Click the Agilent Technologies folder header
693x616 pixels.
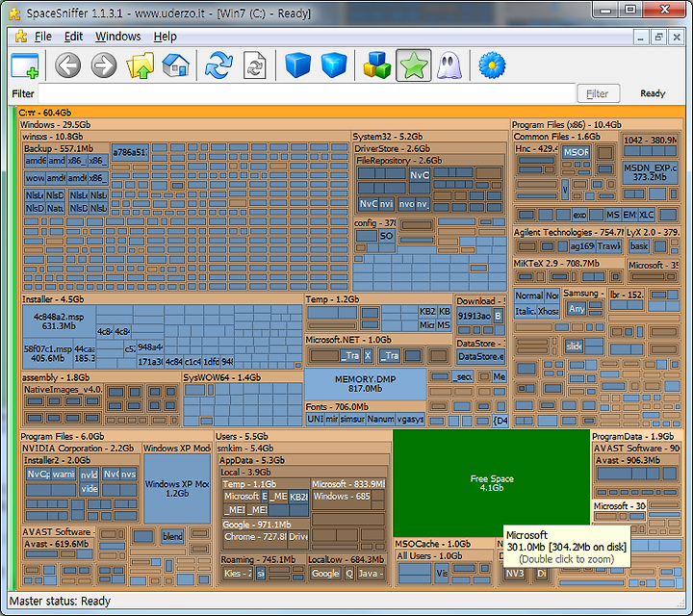pyautogui.click(x=569, y=232)
